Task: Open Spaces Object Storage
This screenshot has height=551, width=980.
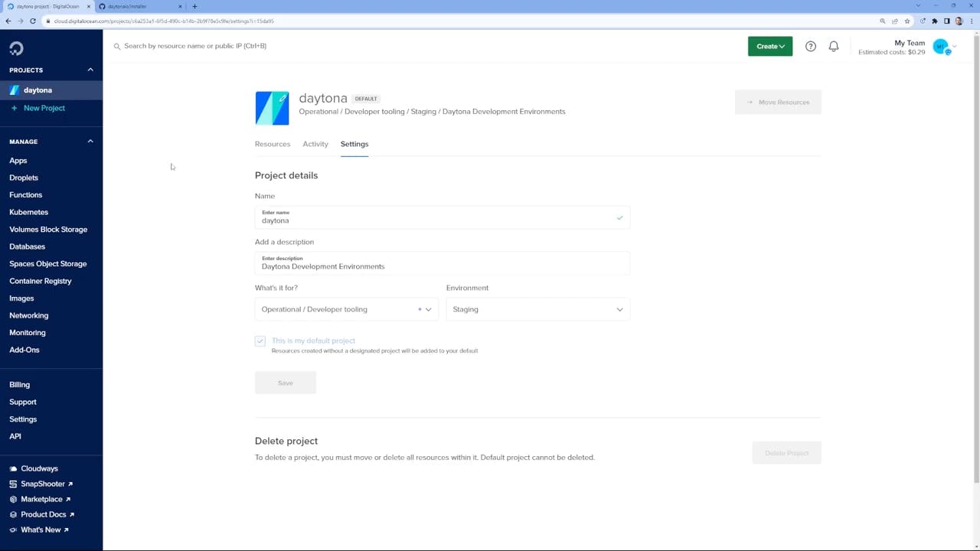Action: (48, 264)
